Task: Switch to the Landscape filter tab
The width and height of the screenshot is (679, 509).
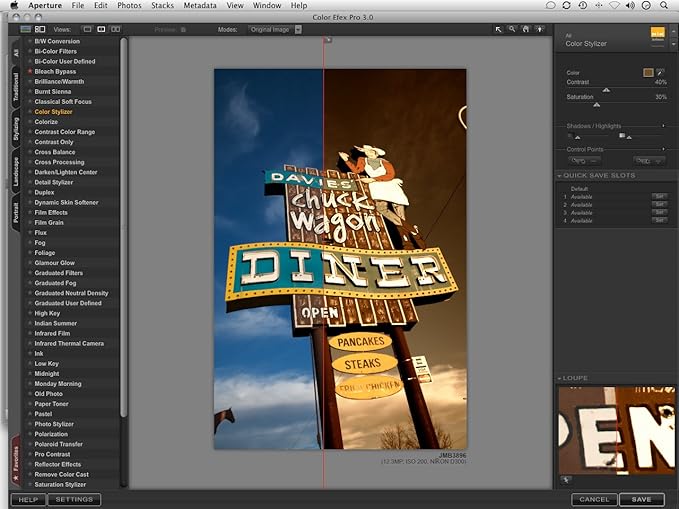Action: [x=16, y=170]
